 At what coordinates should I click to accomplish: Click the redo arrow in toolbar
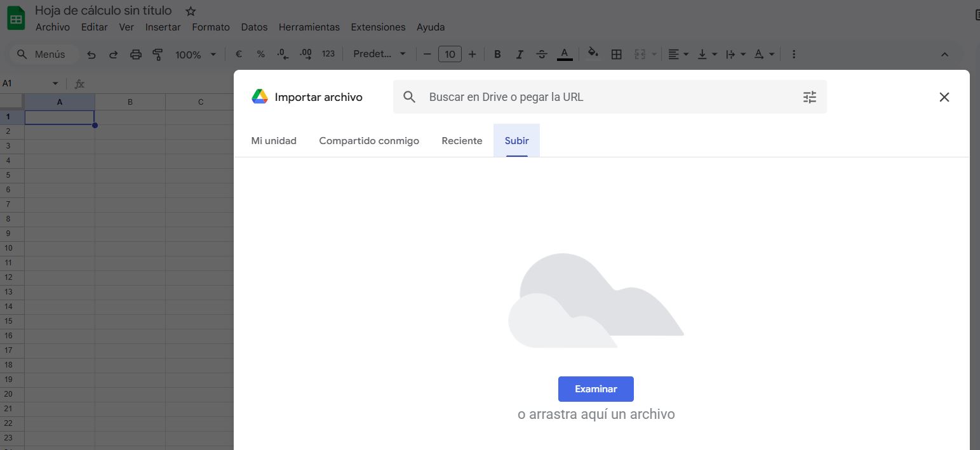pos(114,55)
